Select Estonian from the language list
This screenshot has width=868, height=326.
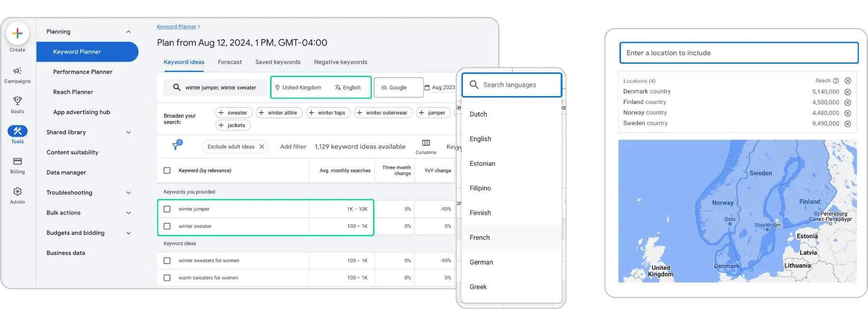pos(512,164)
